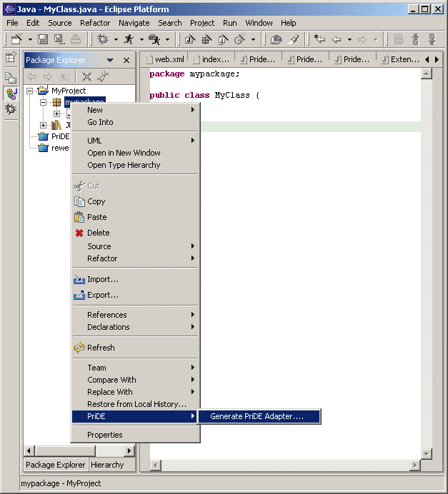The width and height of the screenshot is (448, 494).
Task: Switch to the Hierarchy tab
Action: click(107, 465)
